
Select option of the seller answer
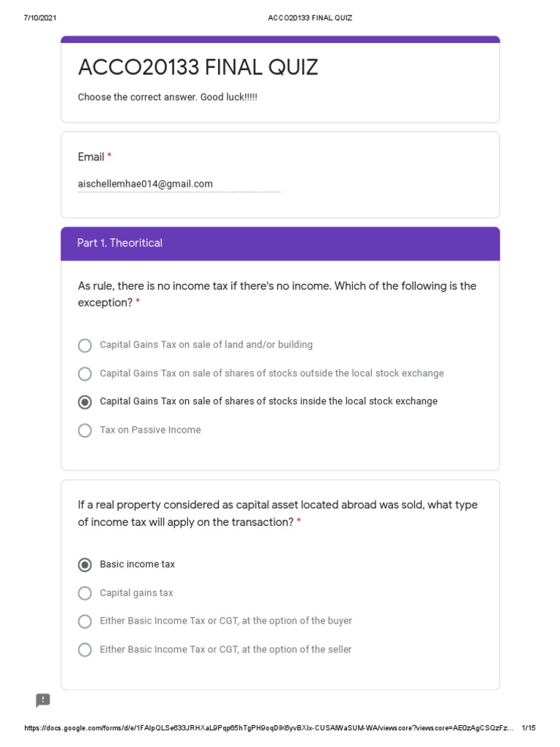point(85,650)
